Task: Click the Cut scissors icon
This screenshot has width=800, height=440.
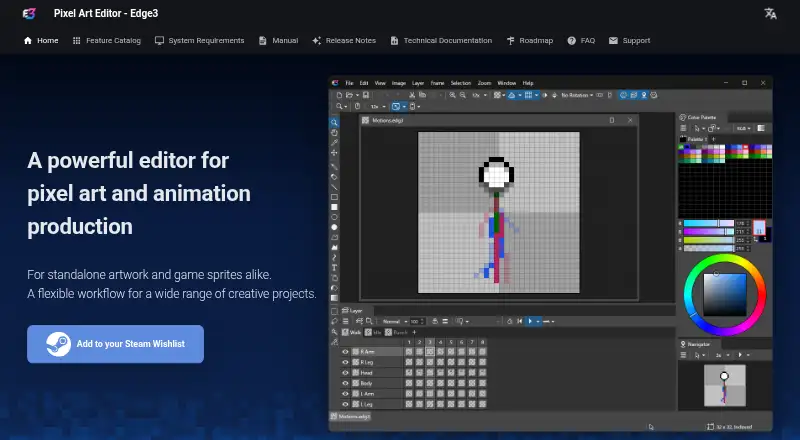Action: (412, 95)
